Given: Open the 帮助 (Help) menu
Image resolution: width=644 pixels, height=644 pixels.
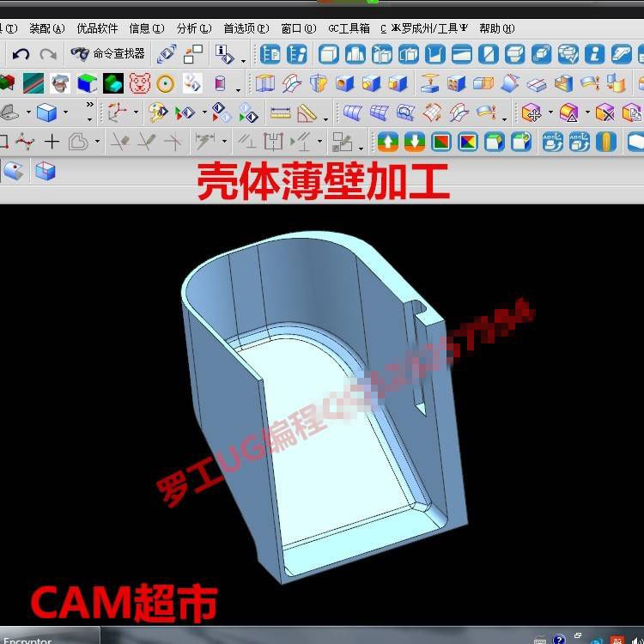Looking at the screenshot, I should 495,28.
